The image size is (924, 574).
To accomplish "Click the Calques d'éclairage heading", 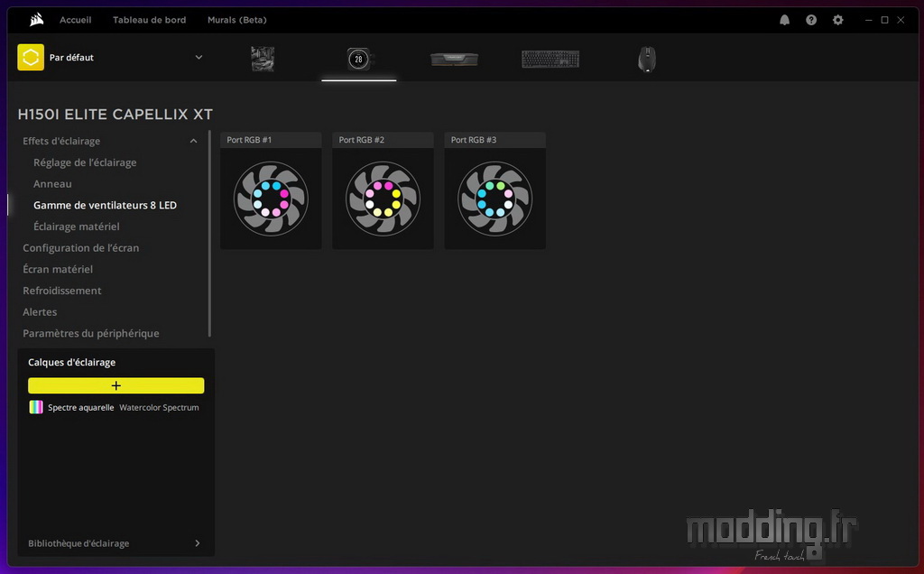I will pos(72,363).
